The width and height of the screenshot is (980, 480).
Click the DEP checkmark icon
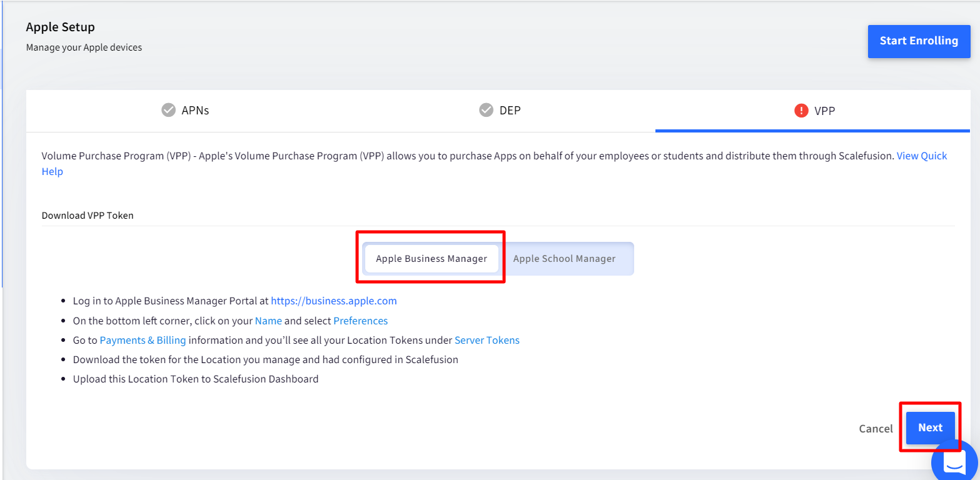[x=486, y=111]
